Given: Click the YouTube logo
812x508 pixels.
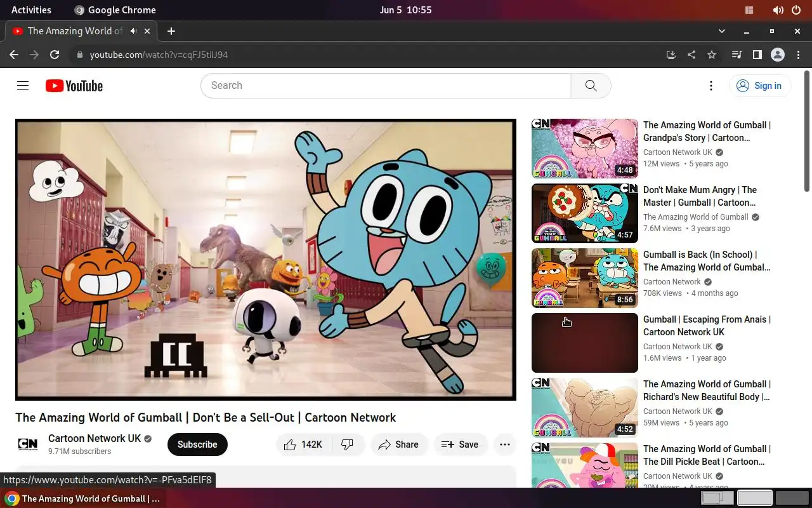Looking at the screenshot, I should 74,86.
